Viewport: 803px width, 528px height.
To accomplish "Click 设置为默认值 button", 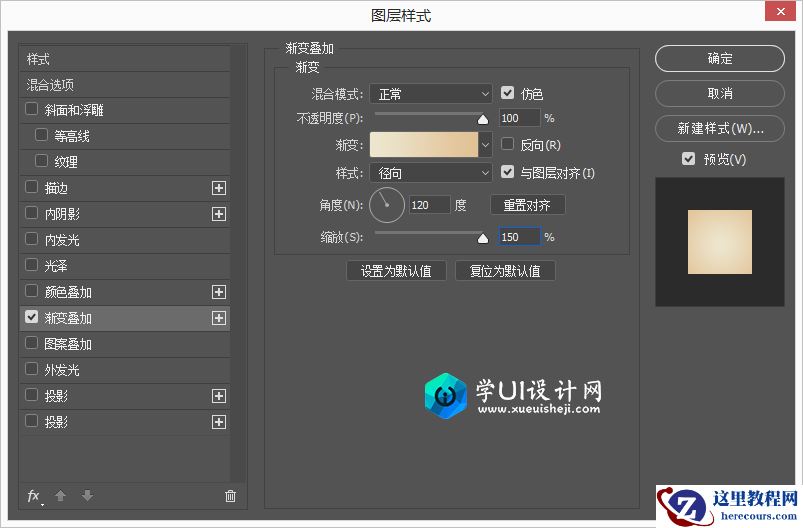I will coord(396,271).
